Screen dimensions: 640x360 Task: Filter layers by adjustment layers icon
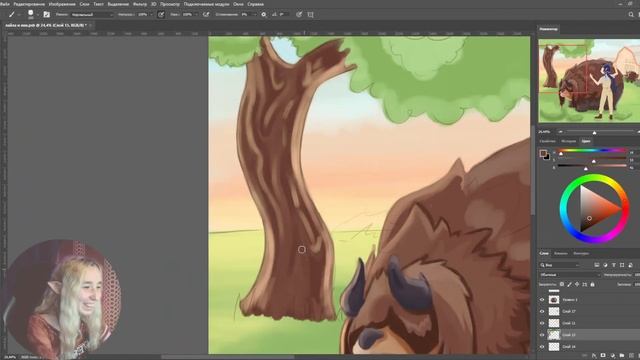(605, 265)
